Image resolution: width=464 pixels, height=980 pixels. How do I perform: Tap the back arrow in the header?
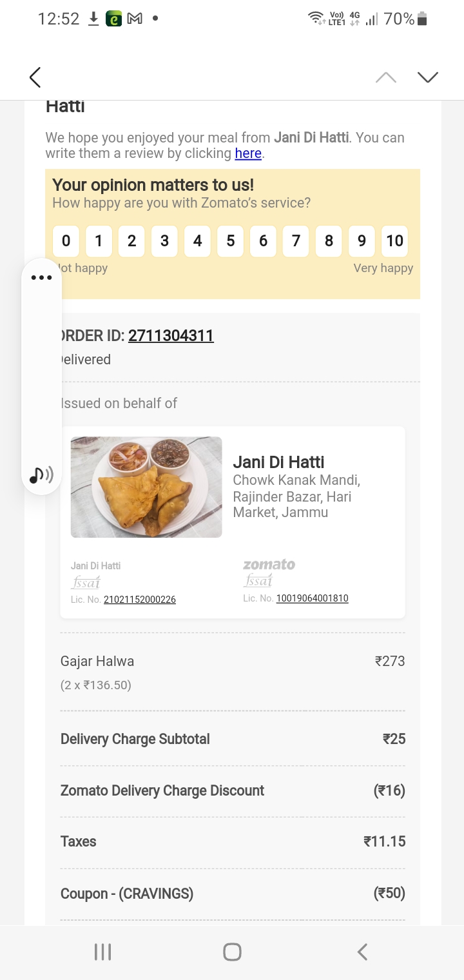point(35,77)
